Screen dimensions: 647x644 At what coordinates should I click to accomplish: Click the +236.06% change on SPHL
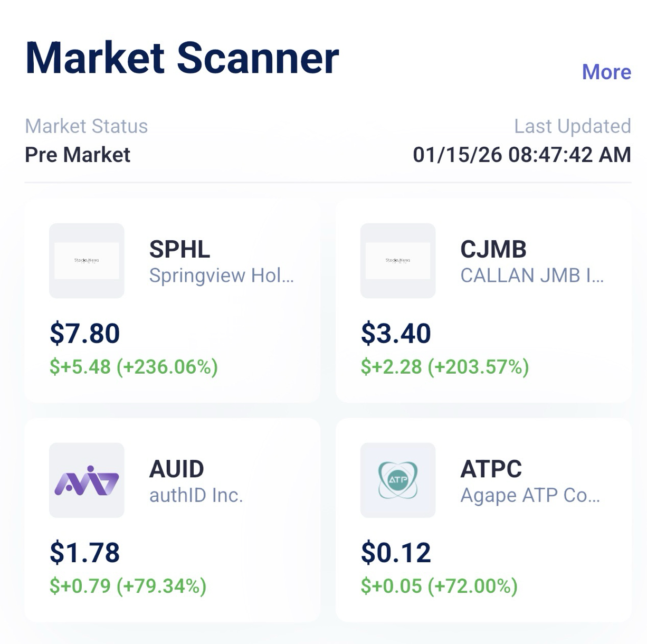[167, 367]
